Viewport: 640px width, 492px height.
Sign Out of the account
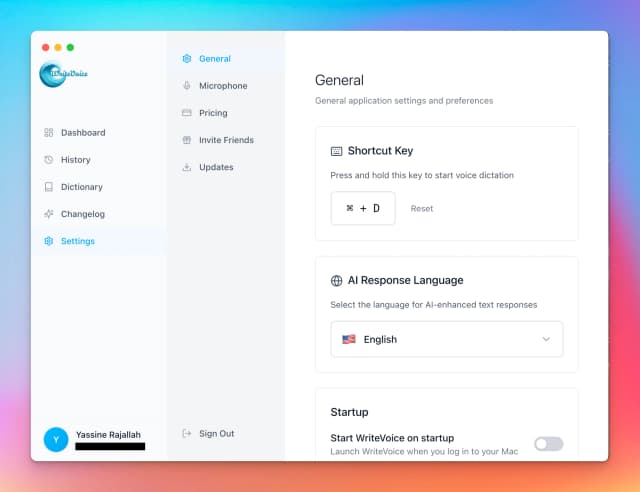point(216,434)
